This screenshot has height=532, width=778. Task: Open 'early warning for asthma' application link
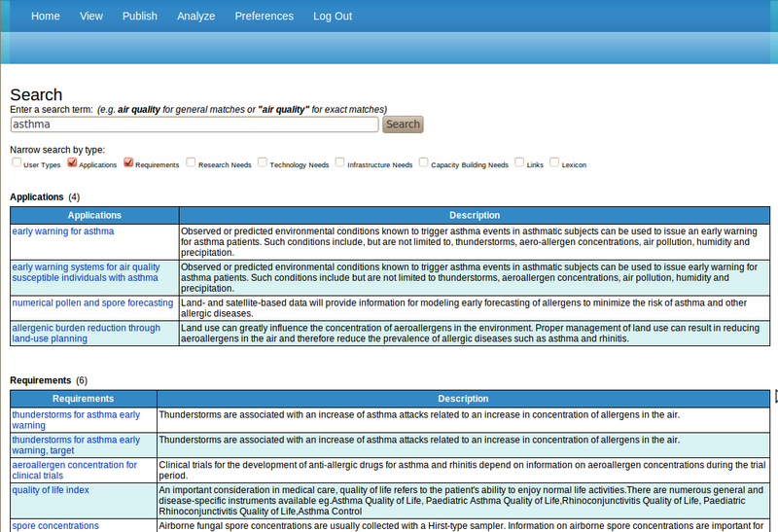[63, 231]
